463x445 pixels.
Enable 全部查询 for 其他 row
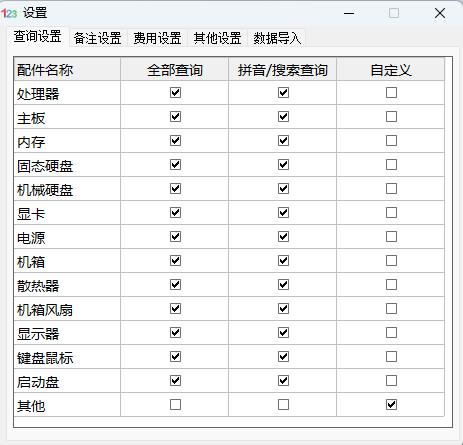[x=175, y=404]
